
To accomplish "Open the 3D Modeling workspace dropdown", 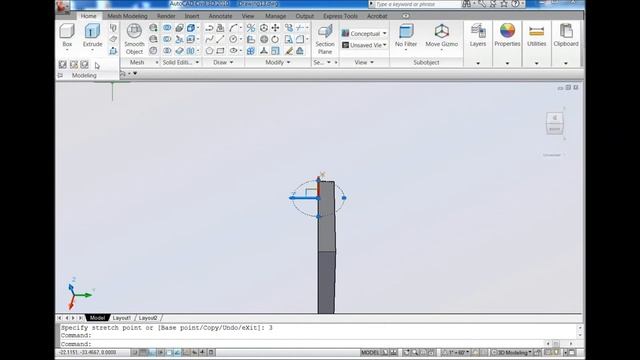I will click(512, 353).
